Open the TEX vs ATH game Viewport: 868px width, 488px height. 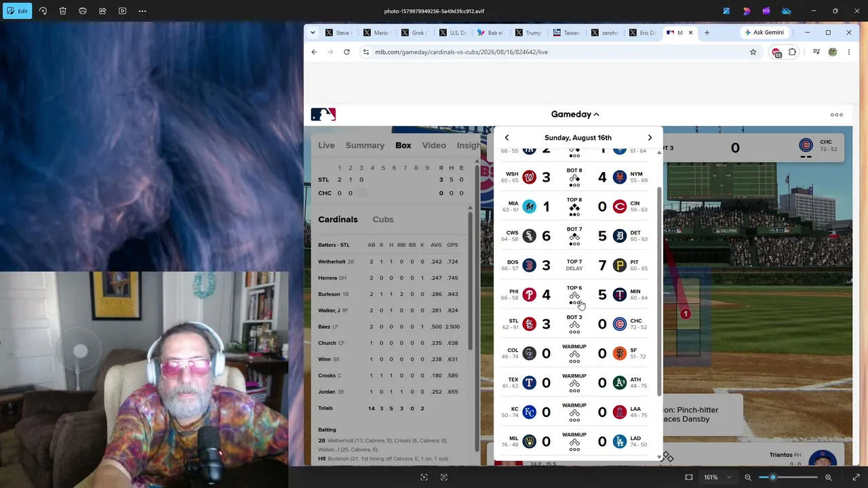click(574, 383)
